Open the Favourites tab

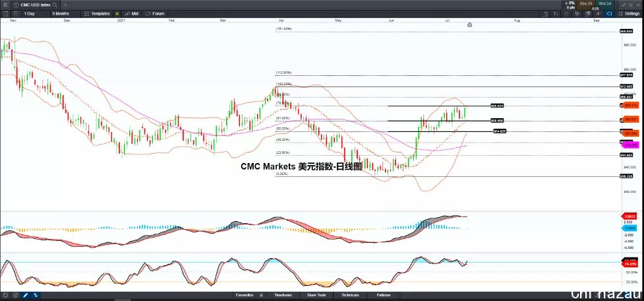[244, 295]
